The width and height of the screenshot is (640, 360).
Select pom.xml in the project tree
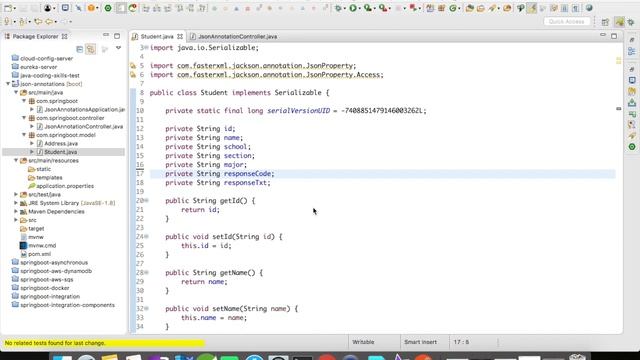(40, 254)
